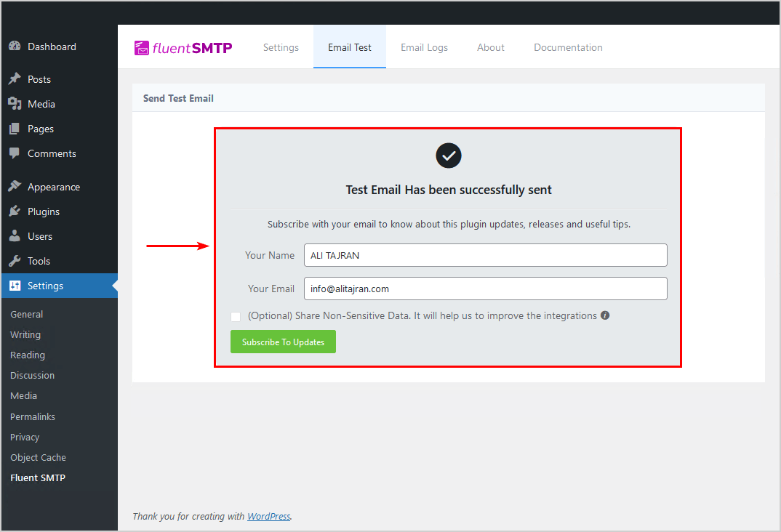Open the Fluent SMTP submenu item
Image resolution: width=781 pixels, height=532 pixels.
38,478
